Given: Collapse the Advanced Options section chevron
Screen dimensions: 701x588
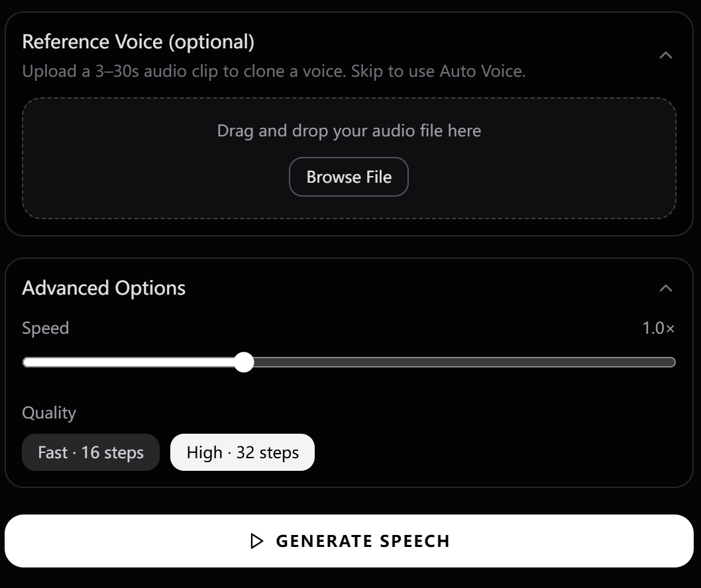Looking at the screenshot, I should pos(667,287).
